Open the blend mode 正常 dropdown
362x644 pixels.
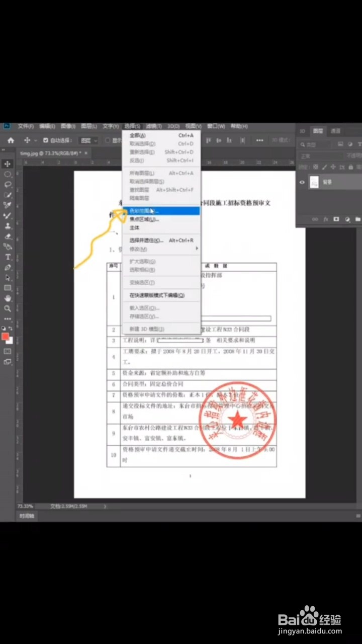click(x=321, y=156)
